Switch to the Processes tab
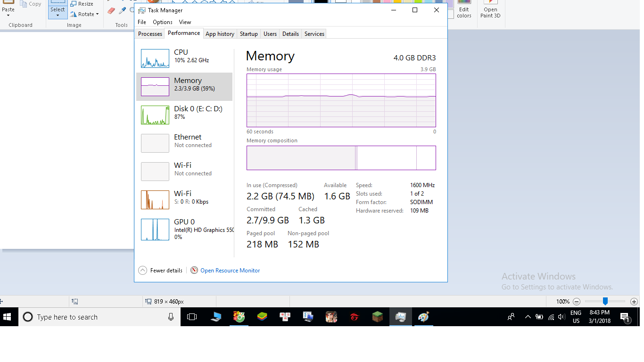This screenshot has width=644, height=362. point(150,34)
